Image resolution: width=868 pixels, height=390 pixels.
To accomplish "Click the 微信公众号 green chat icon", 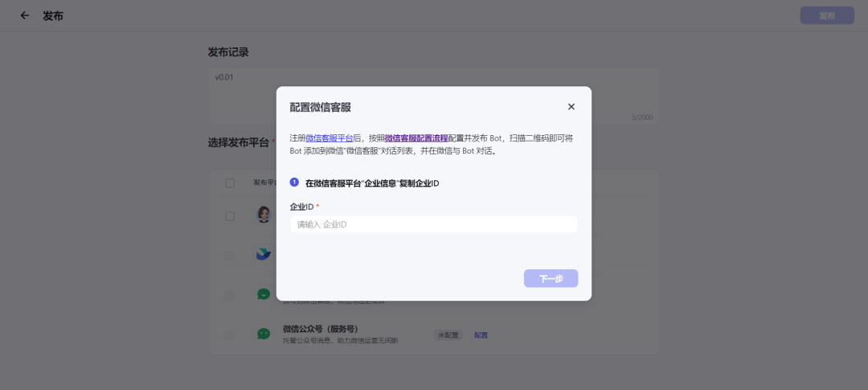I will 264,334.
